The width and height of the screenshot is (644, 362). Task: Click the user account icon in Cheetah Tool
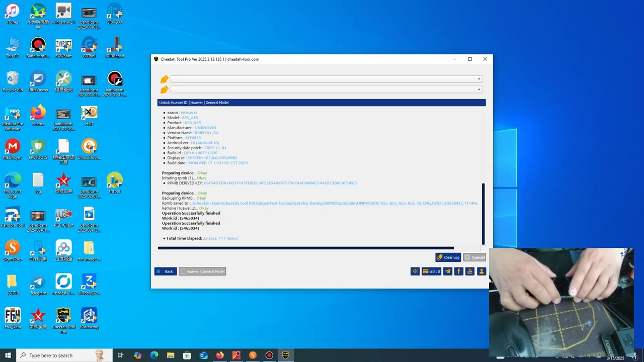(x=481, y=271)
